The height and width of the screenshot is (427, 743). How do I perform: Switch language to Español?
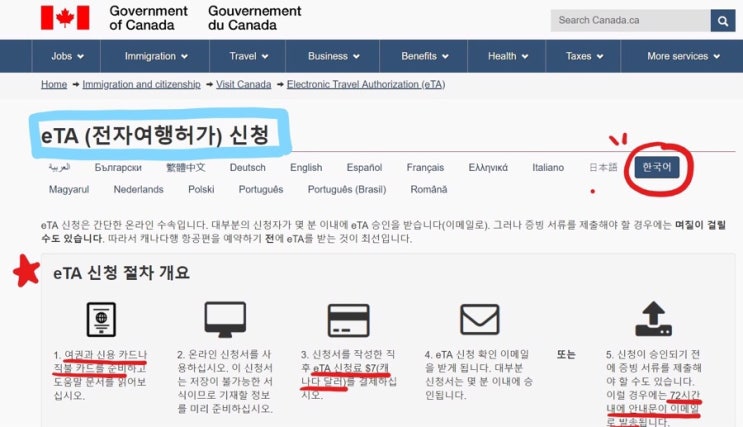pyautogui.click(x=364, y=167)
